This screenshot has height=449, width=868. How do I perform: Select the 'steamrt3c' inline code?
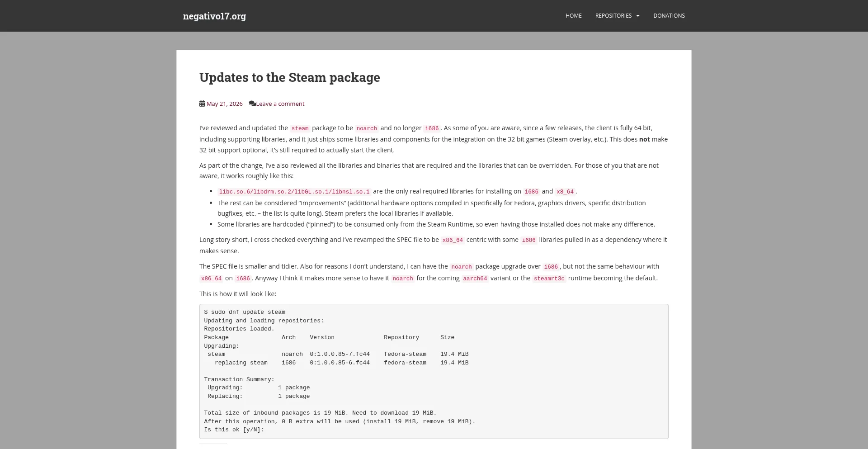[549, 279]
